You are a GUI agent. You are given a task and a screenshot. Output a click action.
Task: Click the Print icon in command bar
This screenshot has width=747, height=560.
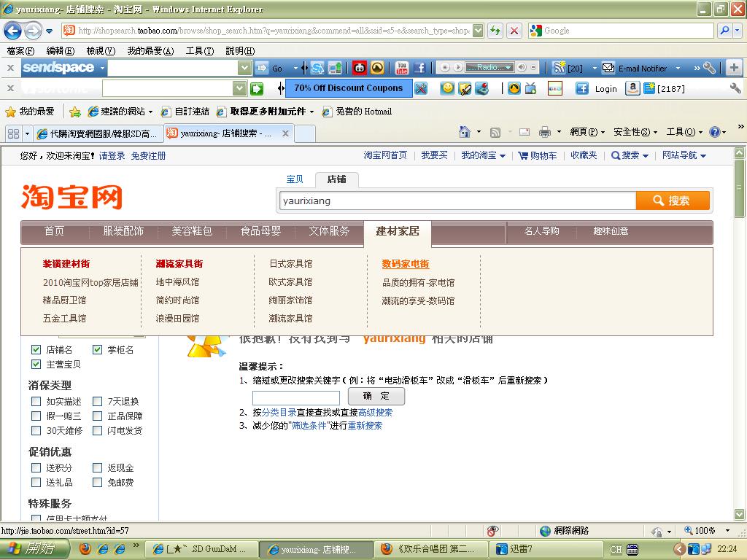[x=544, y=132]
